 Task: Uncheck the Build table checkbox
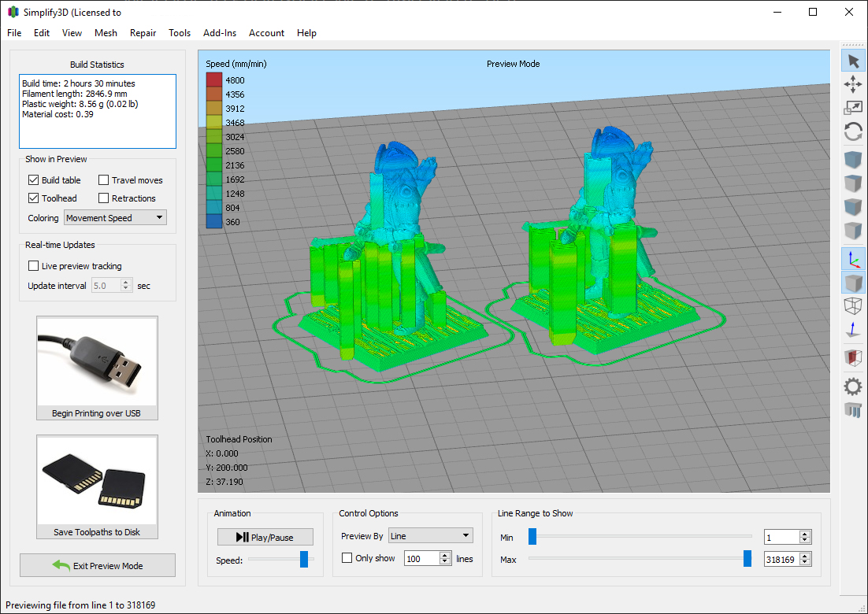(x=33, y=179)
